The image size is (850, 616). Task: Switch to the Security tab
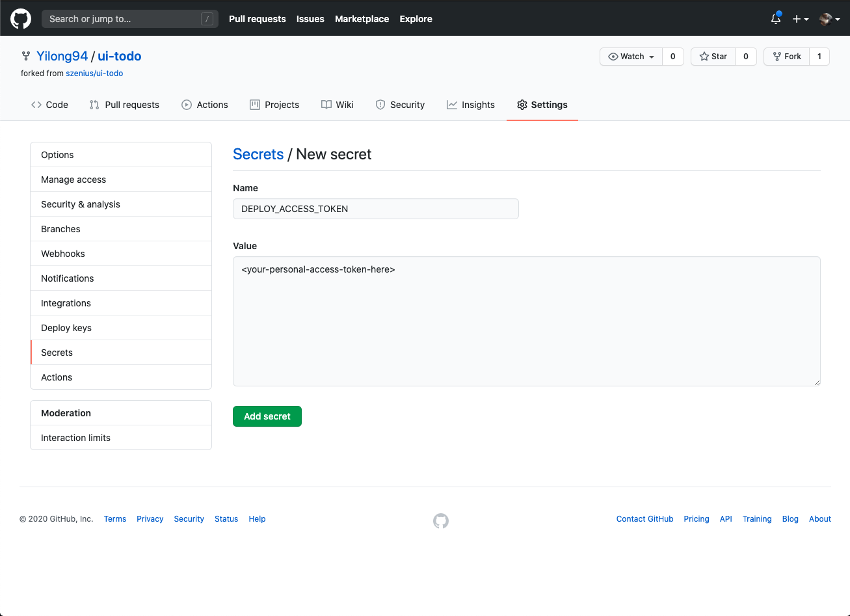coord(400,105)
